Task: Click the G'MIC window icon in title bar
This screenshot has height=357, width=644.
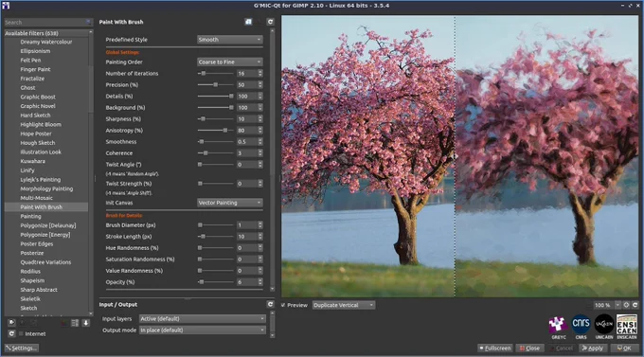Action: pyautogui.click(x=6, y=6)
